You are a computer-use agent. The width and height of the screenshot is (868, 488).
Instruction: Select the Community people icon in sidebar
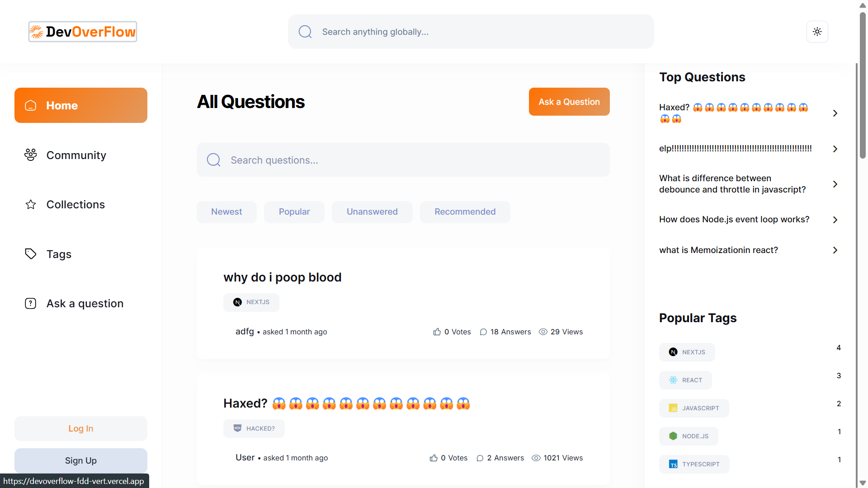30,155
